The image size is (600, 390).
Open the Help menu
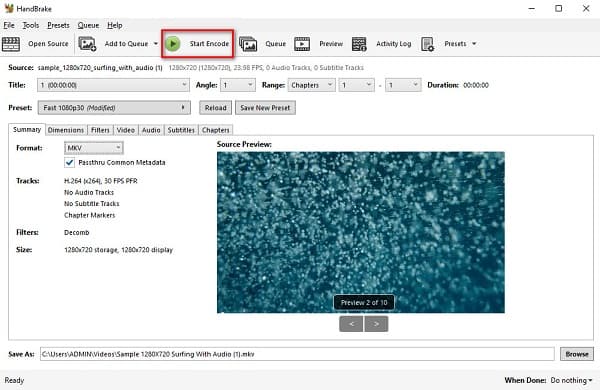[x=115, y=25]
